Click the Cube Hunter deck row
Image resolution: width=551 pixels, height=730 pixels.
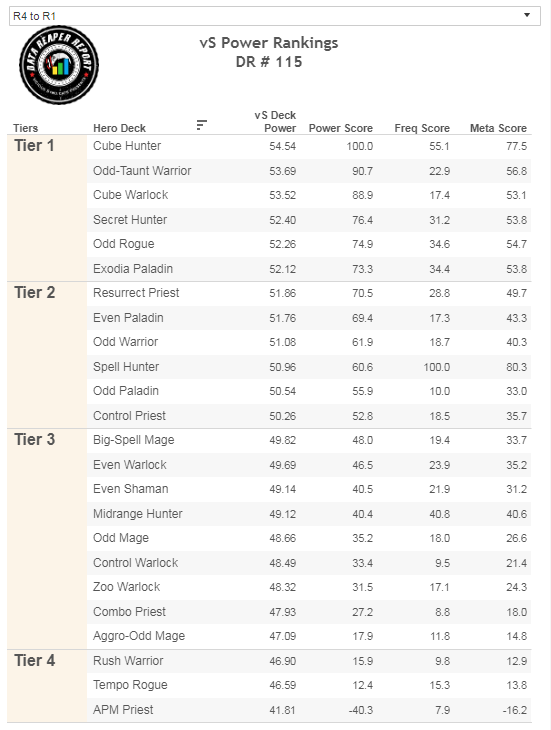309,146
